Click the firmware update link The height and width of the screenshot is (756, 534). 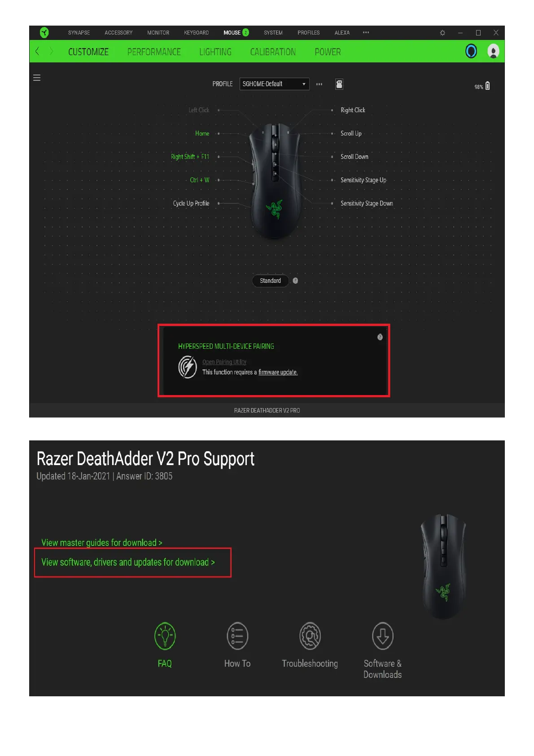pyautogui.click(x=278, y=372)
